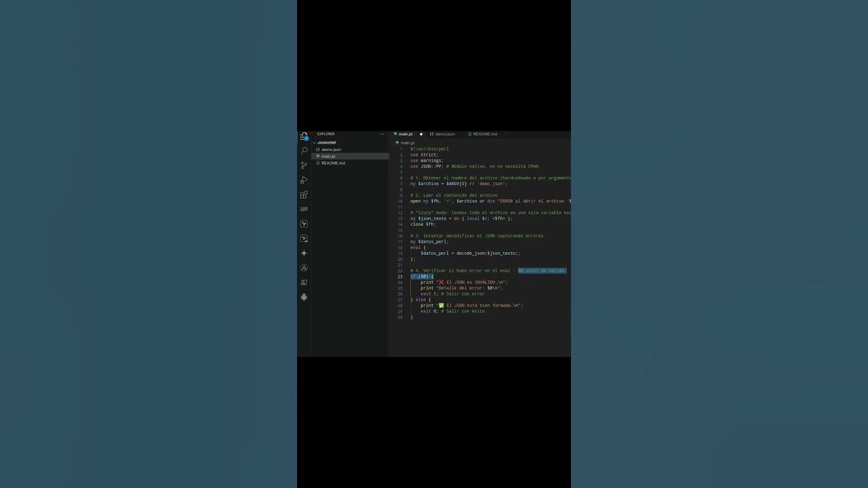Select main.pl in the Explorer sidebar
This screenshot has height=488, width=868.
328,156
